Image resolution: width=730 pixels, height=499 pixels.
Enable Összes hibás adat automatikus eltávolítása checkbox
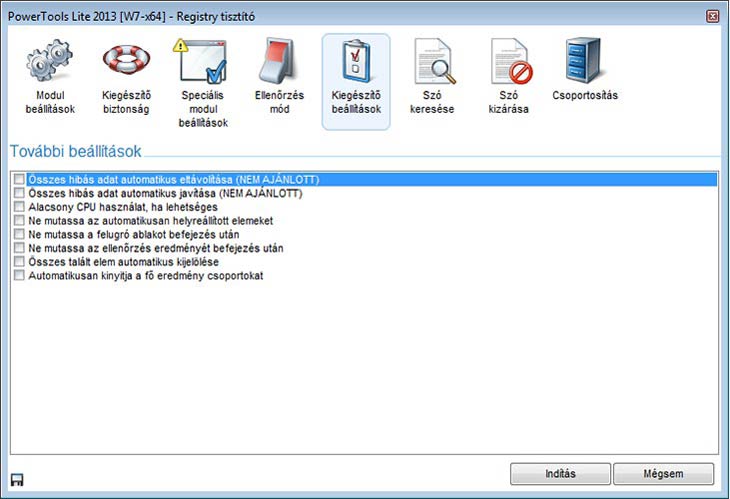19,179
